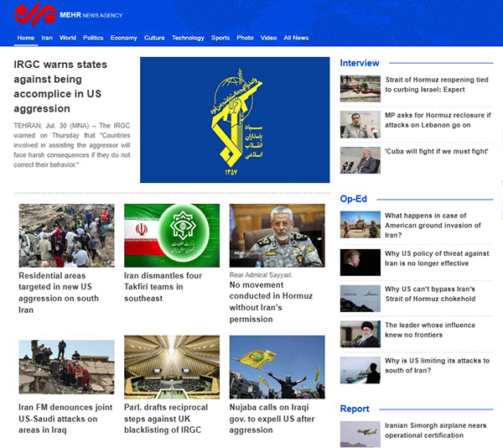This screenshot has height=448, width=503.
Task: Open the Home nav tab
Action: (x=26, y=38)
